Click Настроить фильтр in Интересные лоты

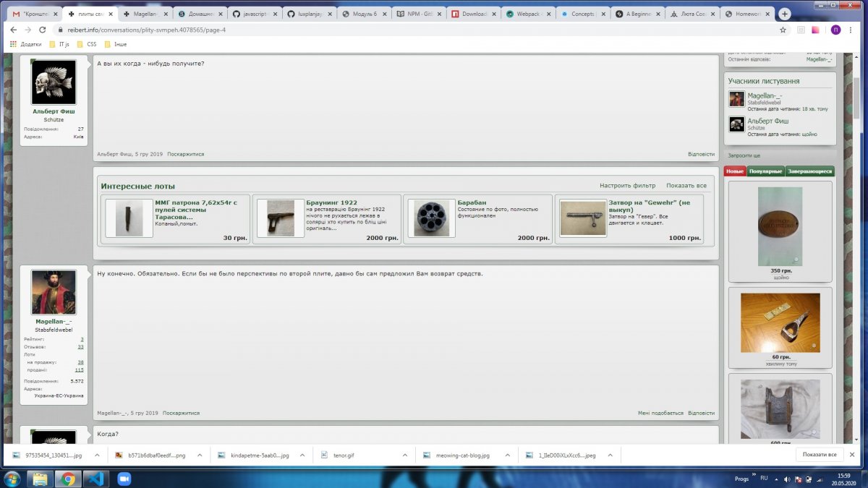(x=627, y=186)
